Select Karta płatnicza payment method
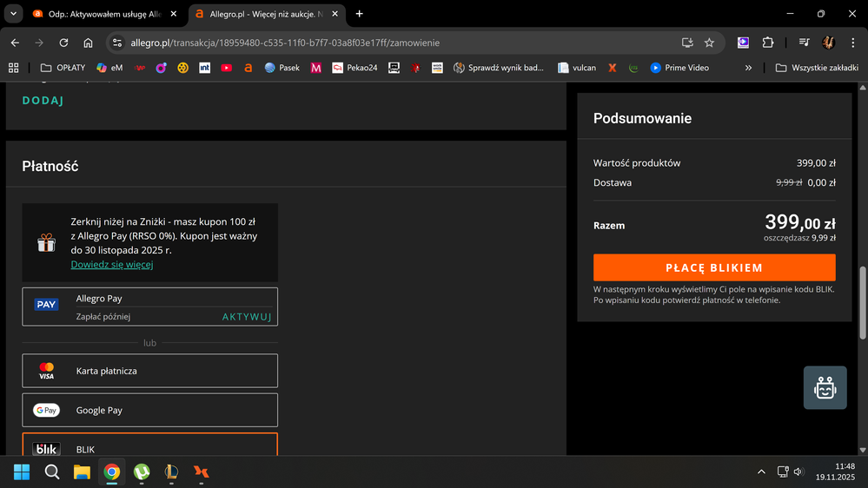This screenshot has width=868, height=488. point(149,371)
